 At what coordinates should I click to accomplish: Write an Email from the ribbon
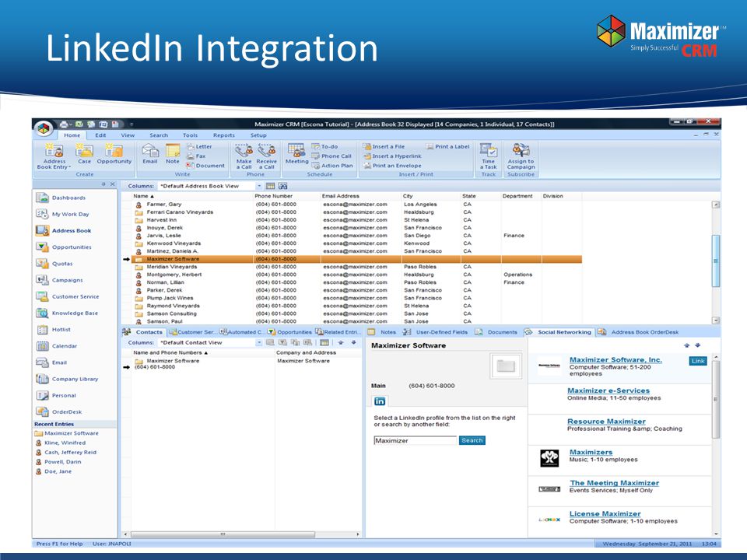[150, 154]
